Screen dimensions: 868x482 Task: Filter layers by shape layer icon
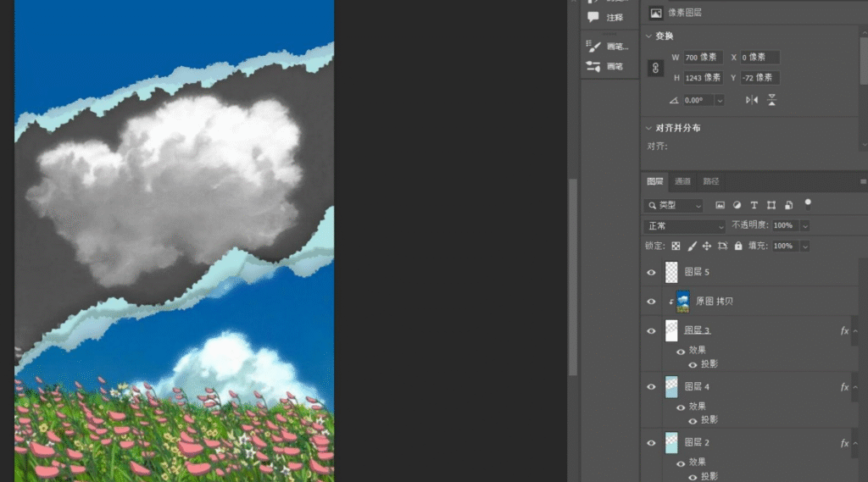click(x=771, y=205)
